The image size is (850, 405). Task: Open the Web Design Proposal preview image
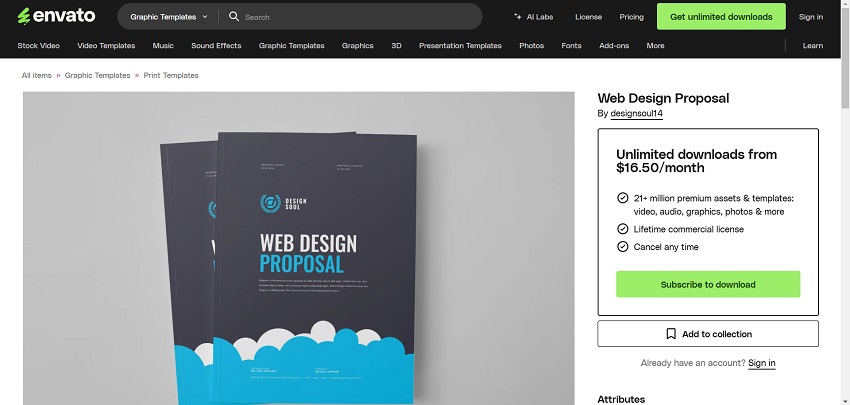299,248
